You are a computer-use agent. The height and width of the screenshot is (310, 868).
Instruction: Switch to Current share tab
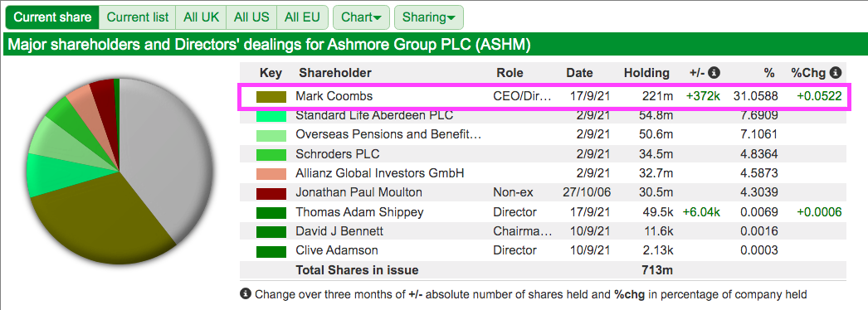(52, 17)
